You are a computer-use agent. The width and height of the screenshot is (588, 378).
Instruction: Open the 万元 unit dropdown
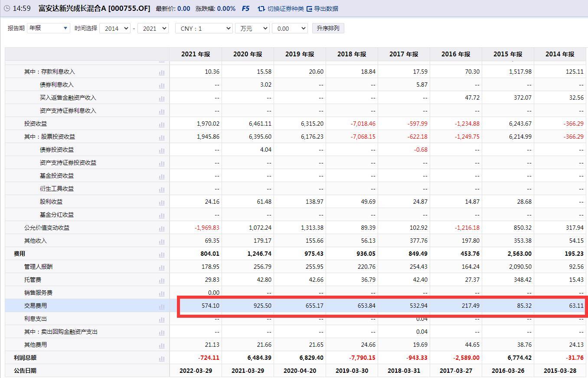pyautogui.click(x=252, y=28)
